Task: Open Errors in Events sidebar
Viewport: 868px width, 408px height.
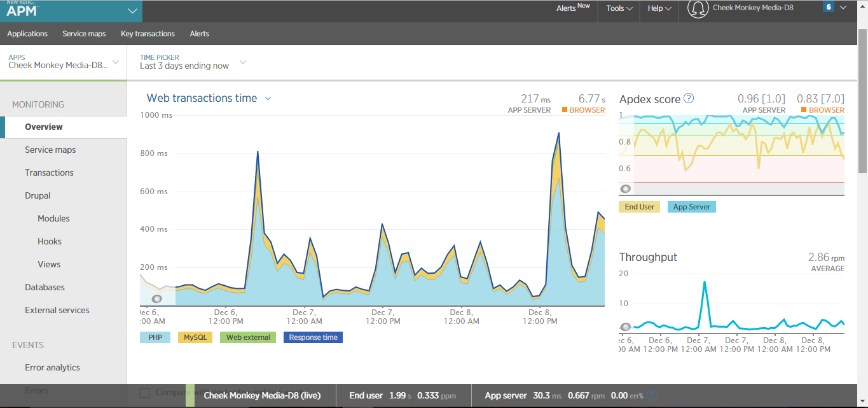Action: pos(36,390)
